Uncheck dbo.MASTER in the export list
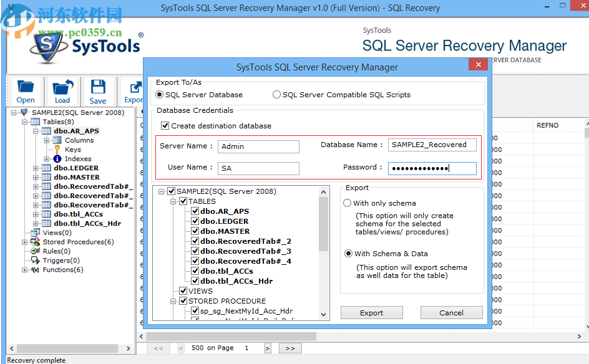Viewport: 589px width, 364px height. click(194, 231)
